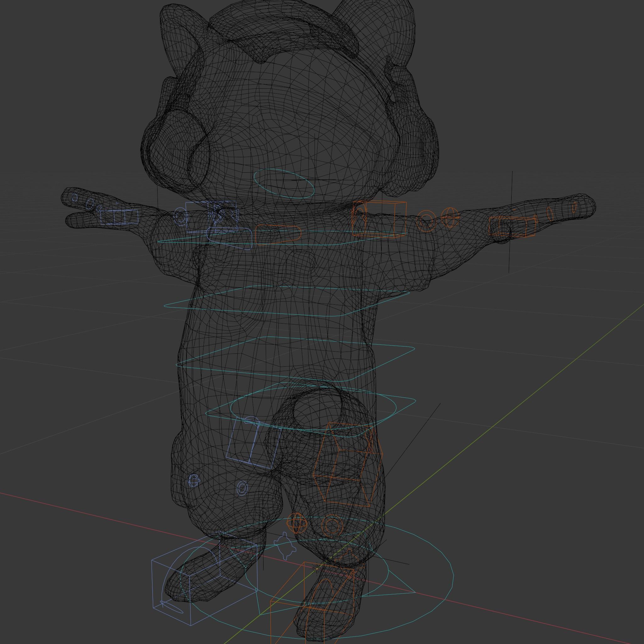Select the cyan oval neck control below the head

coord(284,184)
